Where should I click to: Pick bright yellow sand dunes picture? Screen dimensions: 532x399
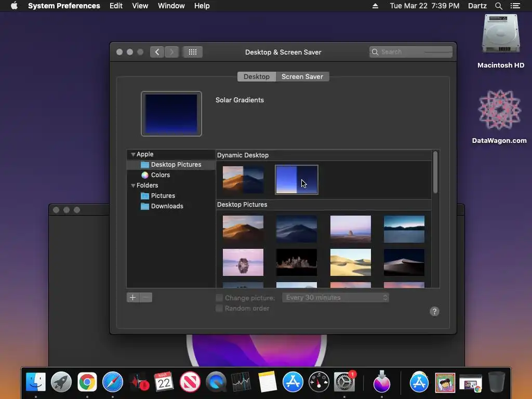(351, 262)
